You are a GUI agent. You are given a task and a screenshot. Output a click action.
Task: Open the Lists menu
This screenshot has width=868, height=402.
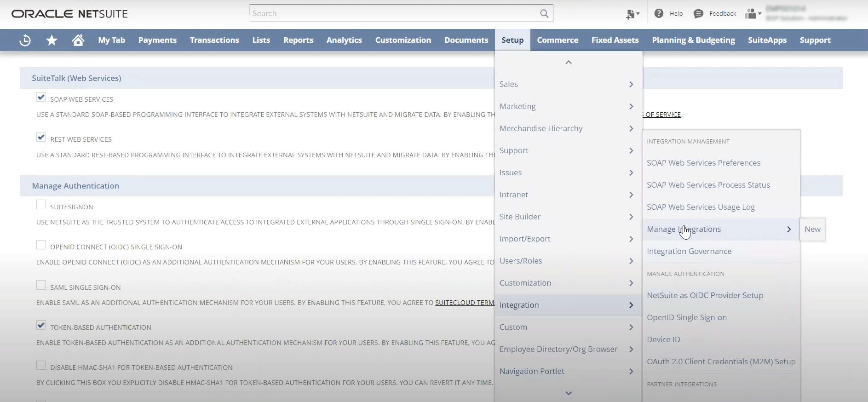(x=261, y=40)
